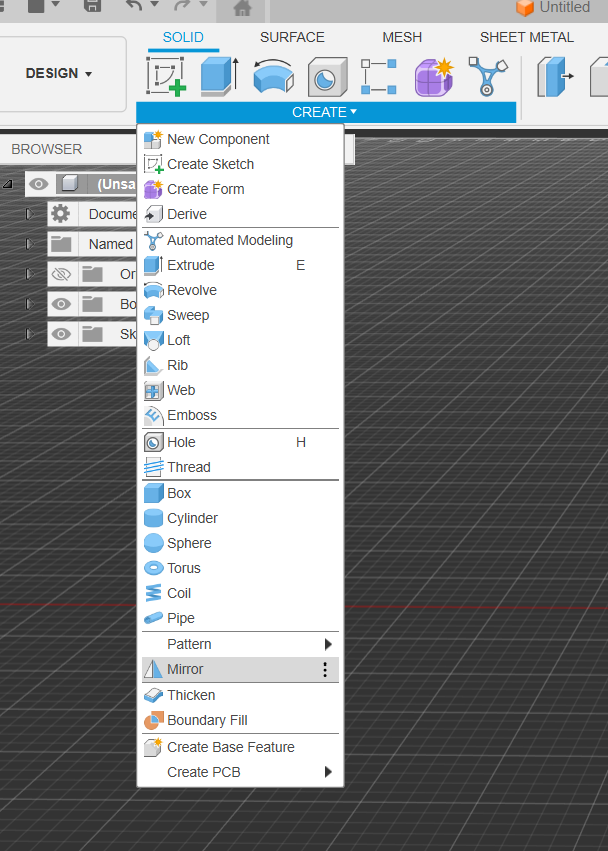Click the Create Sketch icon in the toolbar
Image resolution: width=608 pixels, height=851 pixels.
pyautogui.click(x=166, y=77)
